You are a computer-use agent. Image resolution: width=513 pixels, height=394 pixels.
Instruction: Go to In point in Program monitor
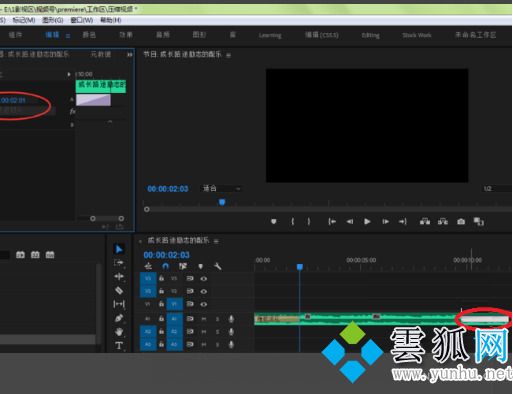[x=332, y=221]
